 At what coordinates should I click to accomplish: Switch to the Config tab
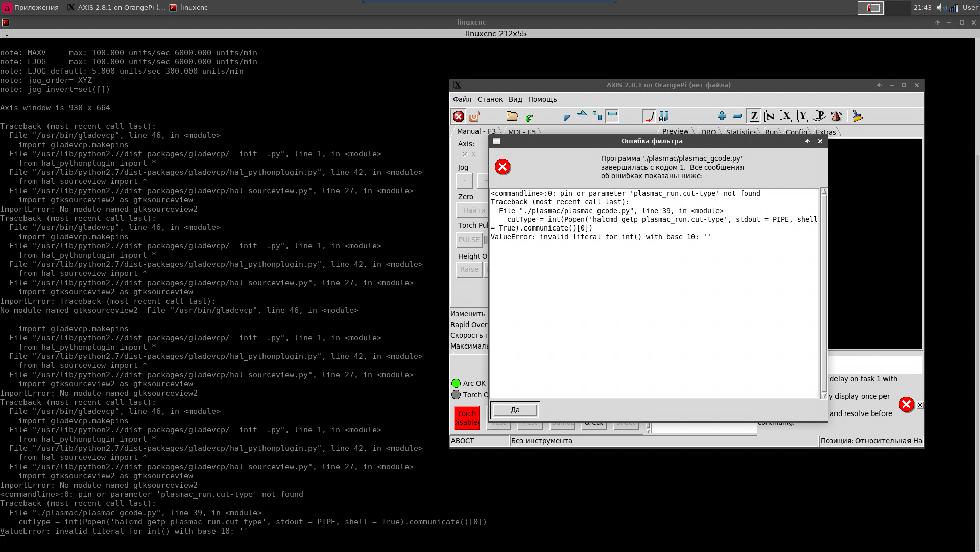[x=796, y=132]
